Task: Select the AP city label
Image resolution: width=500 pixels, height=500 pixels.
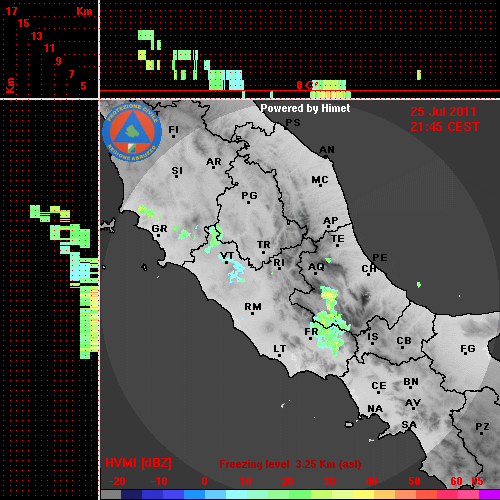Action: tap(331, 221)
